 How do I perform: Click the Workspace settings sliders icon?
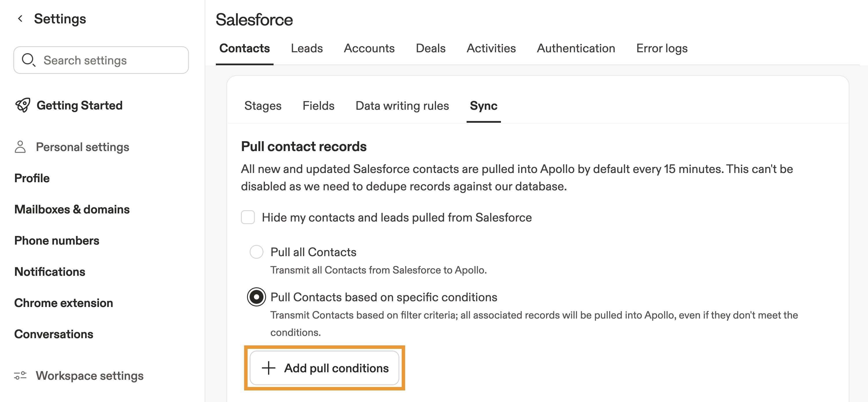coord(20,375)
